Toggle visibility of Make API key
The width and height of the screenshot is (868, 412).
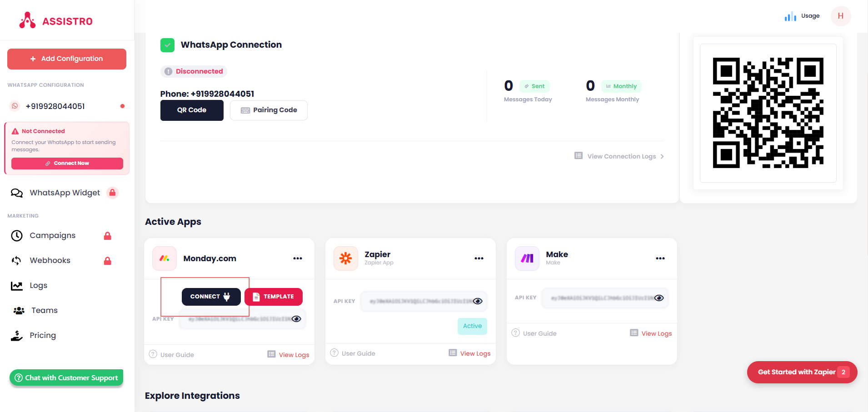click(659, 298)
